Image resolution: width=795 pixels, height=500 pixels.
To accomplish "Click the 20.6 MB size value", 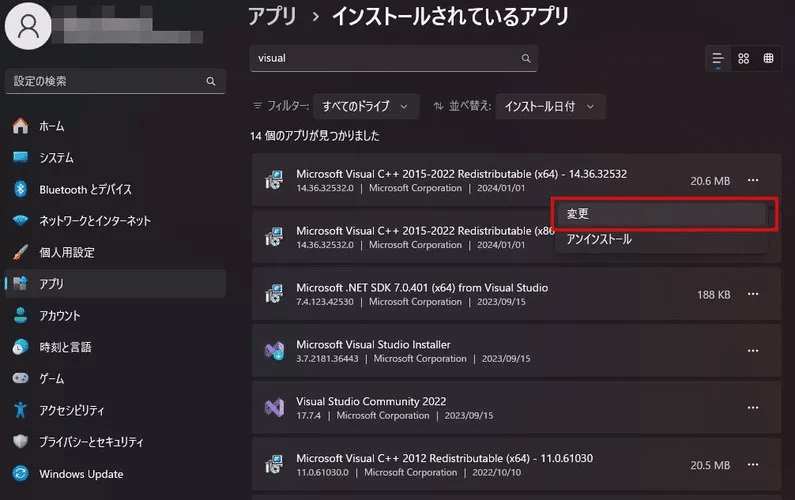I will coord(710,181).
